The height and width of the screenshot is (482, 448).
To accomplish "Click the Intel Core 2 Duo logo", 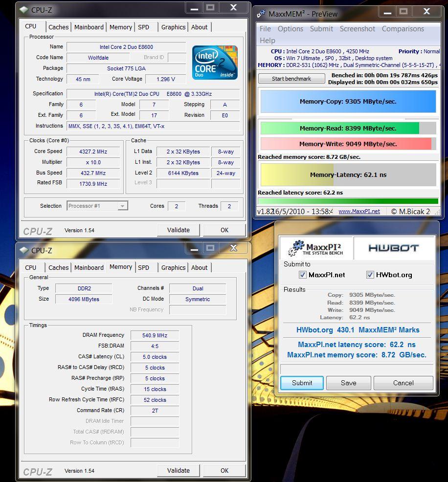I will (x=215, y=63).
